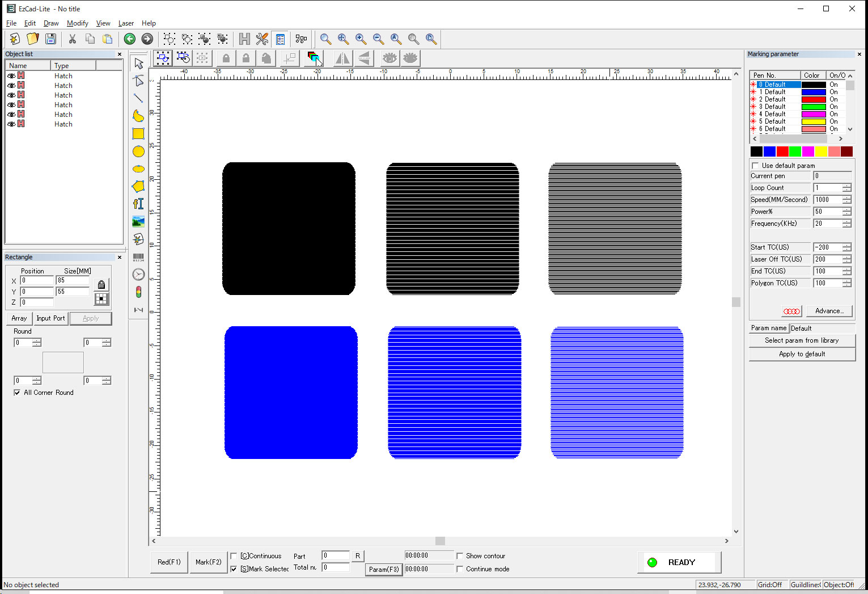Select the Barcode tool
The width and height of the screenshot is (868, 594).
pyautogui.click(x=138, y=258)
